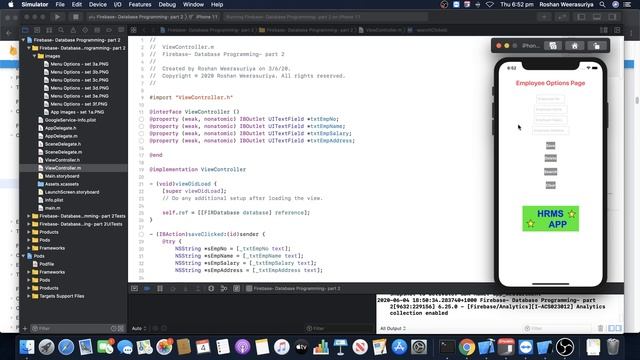The width and height of the screenshot is (640, 360).
Task: Click the Run (play) button in Xcode toolbar
Action: (57, 17)
